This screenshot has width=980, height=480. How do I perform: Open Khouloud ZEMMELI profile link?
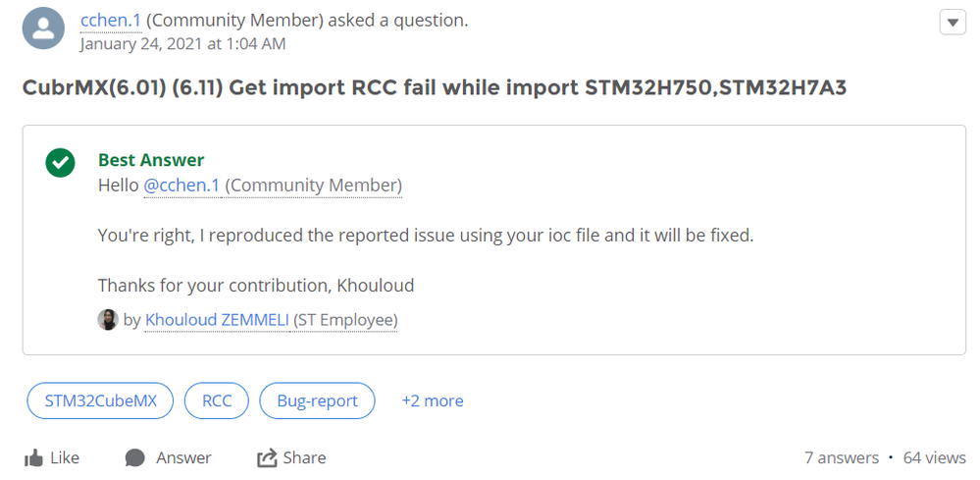tap(217, 320)
